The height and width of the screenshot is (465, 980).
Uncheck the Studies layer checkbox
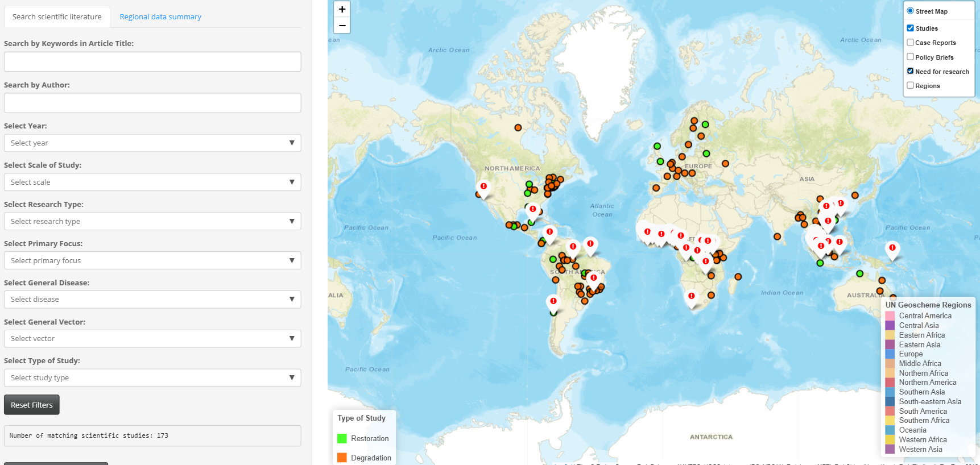click(910, 28)
